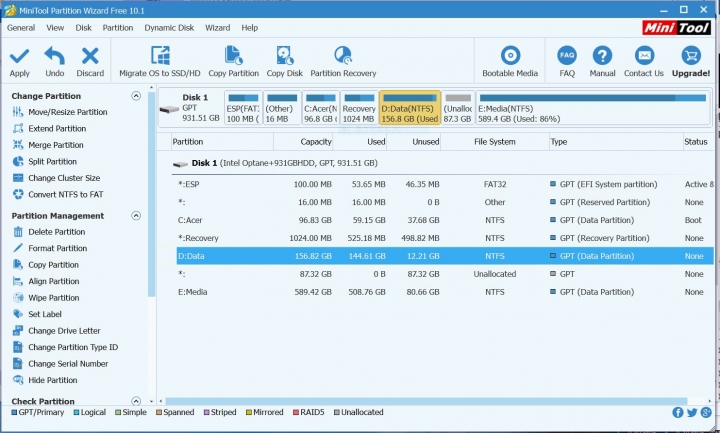Open the General menu
This screenshot has width=720, height=433.
click(21, 28)
